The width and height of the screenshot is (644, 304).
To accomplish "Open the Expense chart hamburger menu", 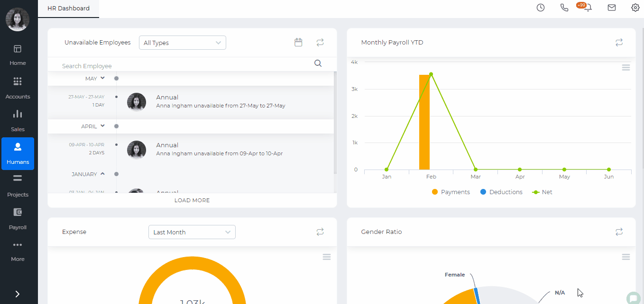I will coord(327,257).
